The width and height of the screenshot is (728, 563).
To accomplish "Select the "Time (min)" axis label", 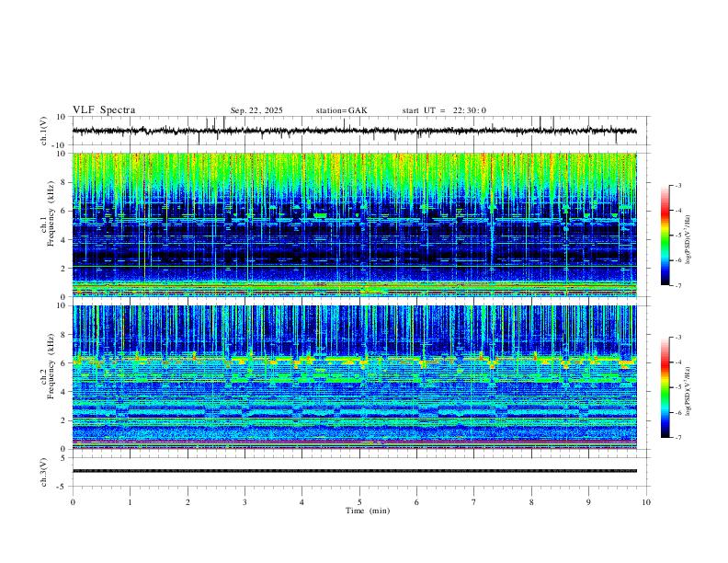I will [368, 511].
